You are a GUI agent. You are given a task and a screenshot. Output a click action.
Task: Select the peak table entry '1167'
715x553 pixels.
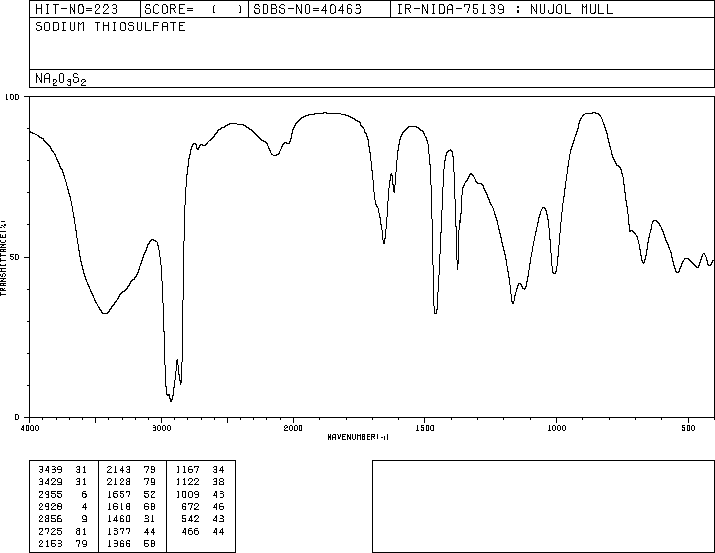(187, 470)
